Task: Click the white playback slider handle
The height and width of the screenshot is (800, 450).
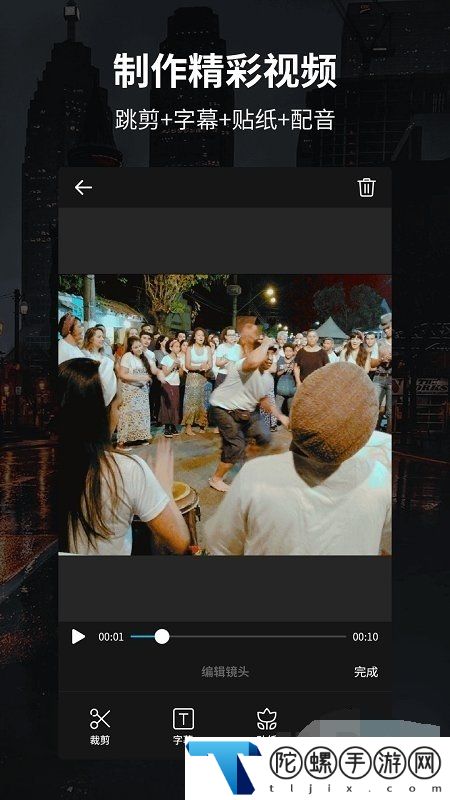Action: point(162,636)
